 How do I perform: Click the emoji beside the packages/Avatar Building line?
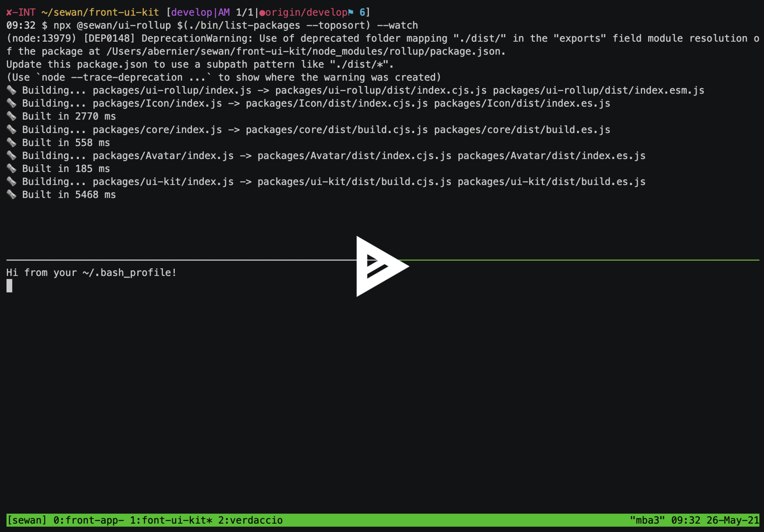(x=11, y=156)
